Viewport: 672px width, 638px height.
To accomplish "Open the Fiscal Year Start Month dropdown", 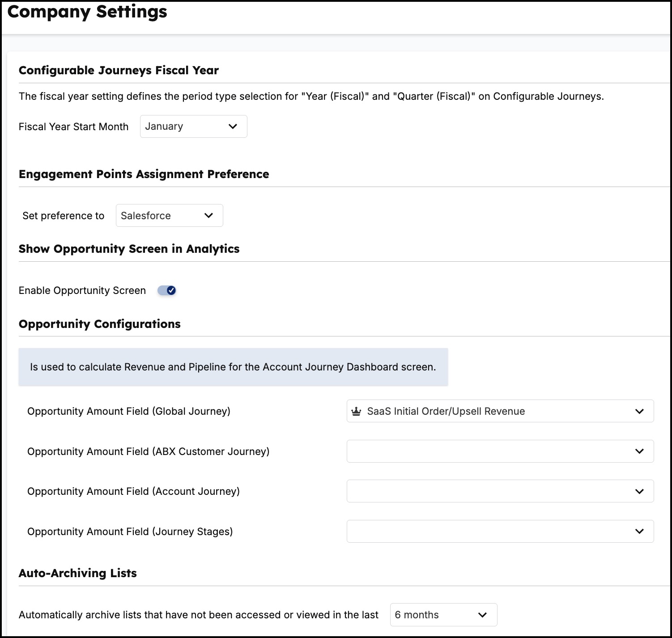I will point(193,127).
